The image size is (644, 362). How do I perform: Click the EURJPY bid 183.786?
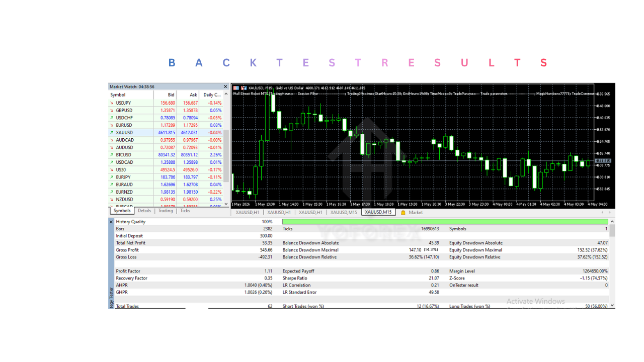coord(168,177)
